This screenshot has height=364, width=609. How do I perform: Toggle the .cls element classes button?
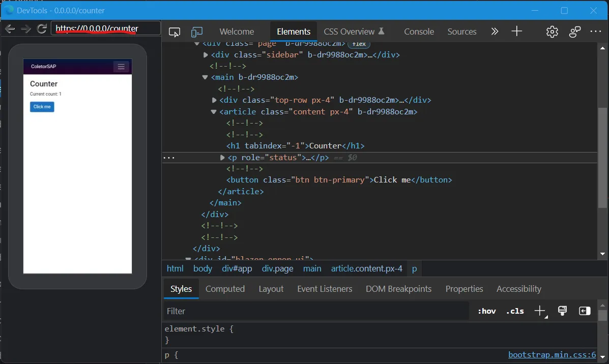click(x=515, y=311)
